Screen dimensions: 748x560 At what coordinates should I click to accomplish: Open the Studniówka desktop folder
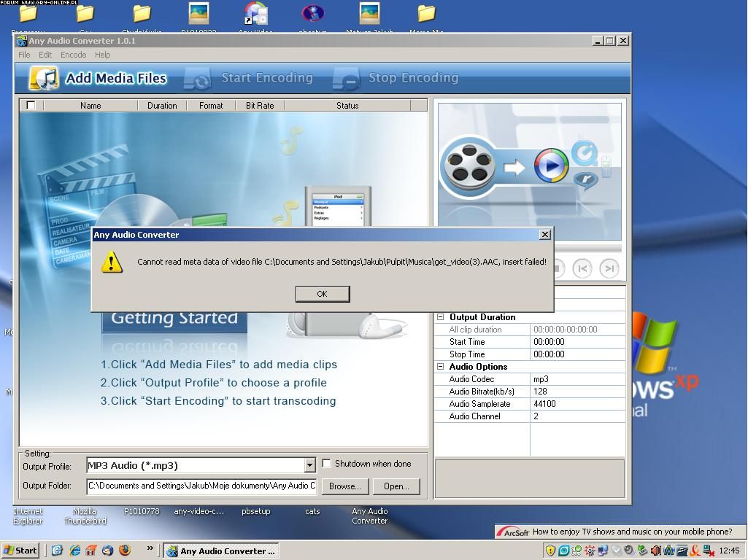(x=142, y=13)
